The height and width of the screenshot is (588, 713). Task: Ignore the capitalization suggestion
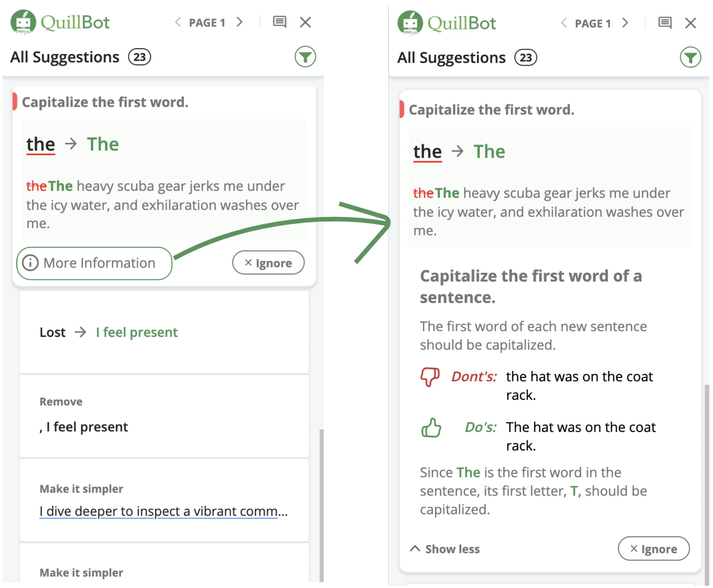[268, 263]
